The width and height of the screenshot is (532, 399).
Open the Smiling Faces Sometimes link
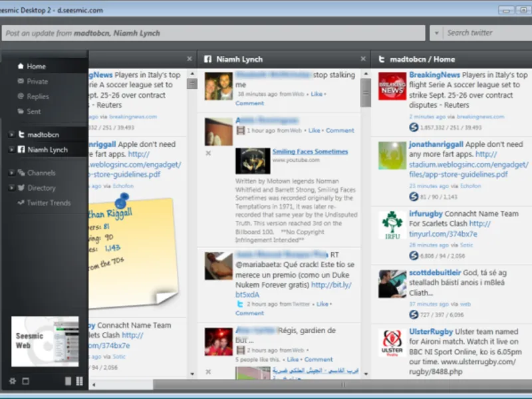tap(310, 152)
